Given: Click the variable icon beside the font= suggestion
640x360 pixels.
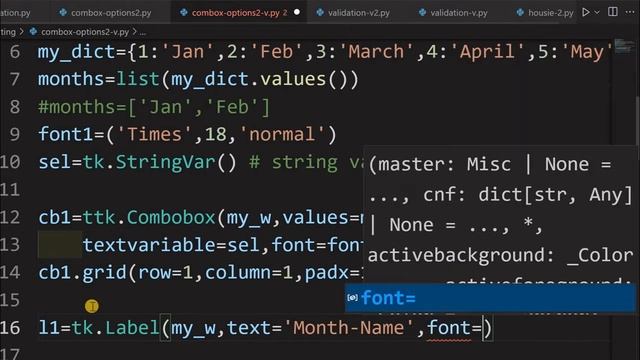Looking at the screenshot, I should coord(352,298).
